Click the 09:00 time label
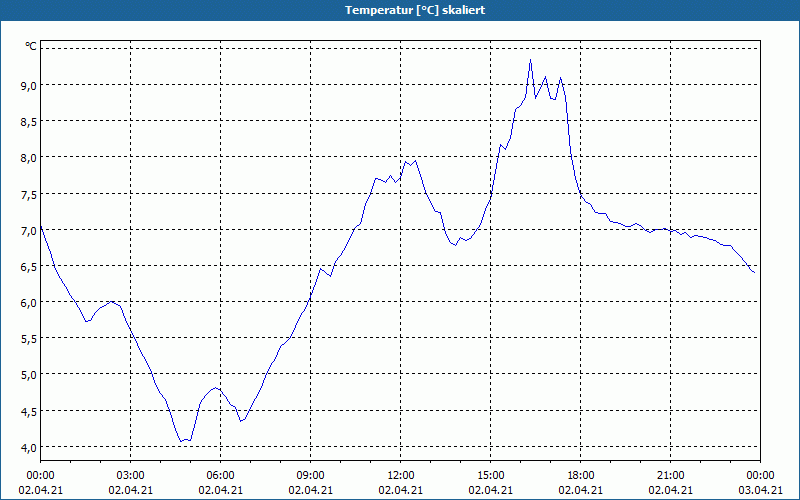 310,476
